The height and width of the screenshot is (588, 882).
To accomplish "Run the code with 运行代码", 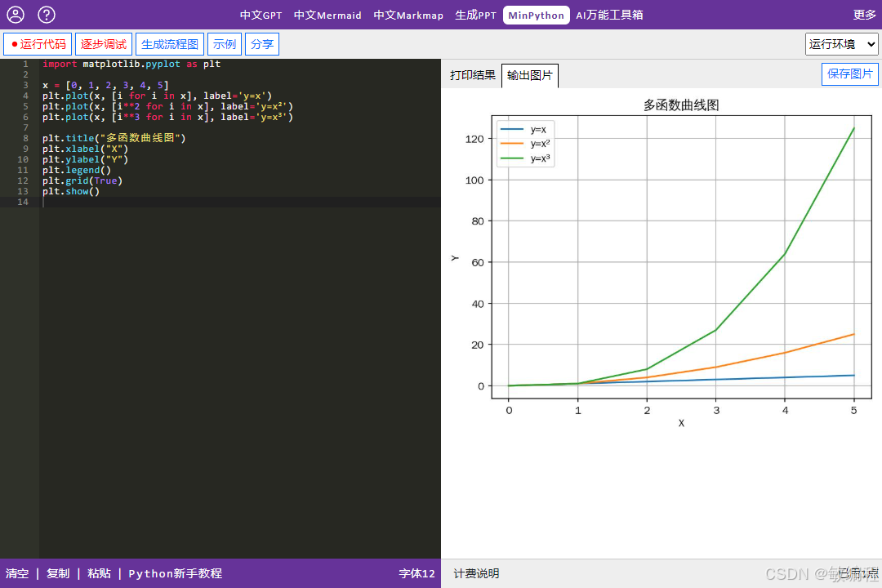I will click(37, 43).
